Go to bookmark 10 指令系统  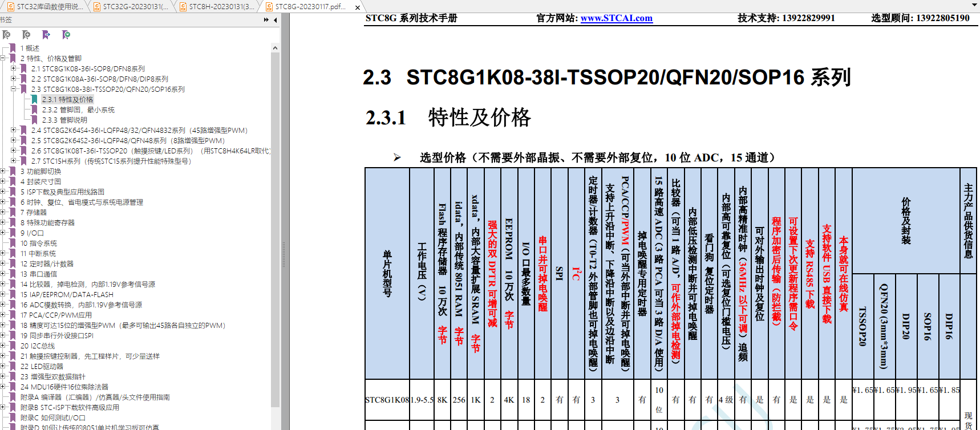(x=39, y=243)
